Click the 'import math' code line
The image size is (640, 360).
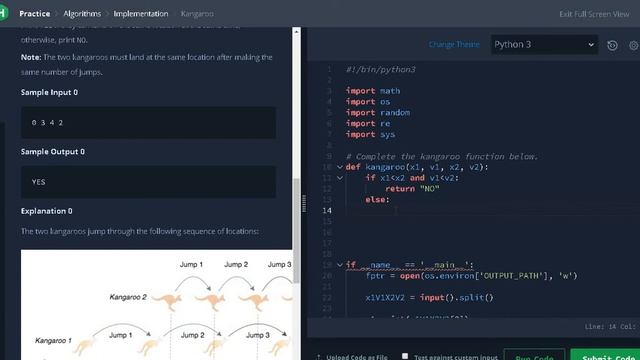[x=373, y=91]
